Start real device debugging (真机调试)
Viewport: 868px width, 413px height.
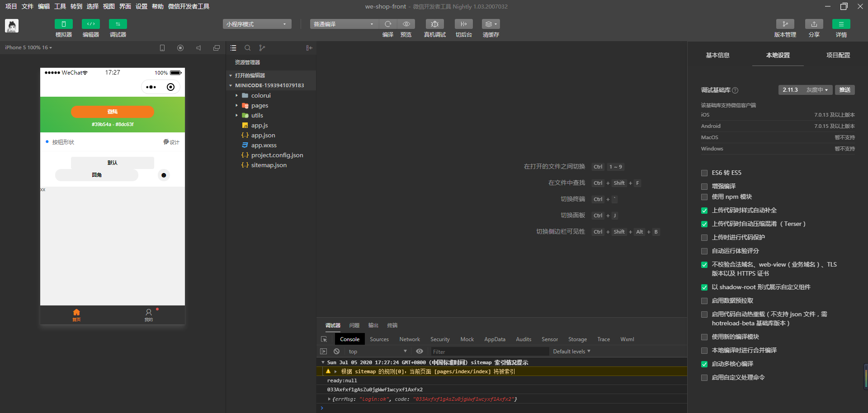pos(435,24)
